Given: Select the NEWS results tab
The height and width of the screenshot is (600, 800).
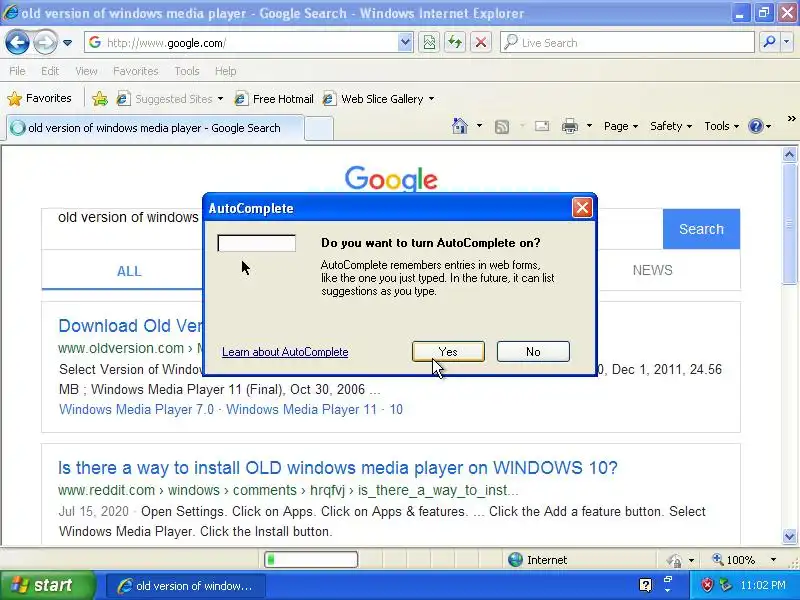Looking at the screenshot, I should (653, 270).
